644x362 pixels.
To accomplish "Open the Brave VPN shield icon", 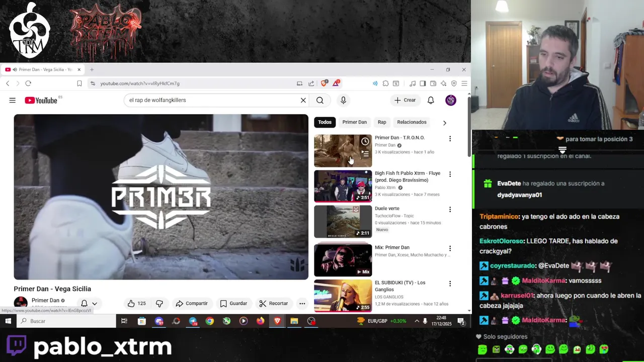I will (454, 83).
